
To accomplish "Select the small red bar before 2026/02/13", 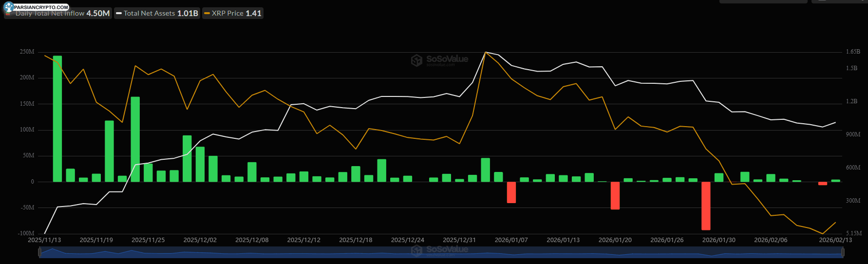I will click(822, 183).
